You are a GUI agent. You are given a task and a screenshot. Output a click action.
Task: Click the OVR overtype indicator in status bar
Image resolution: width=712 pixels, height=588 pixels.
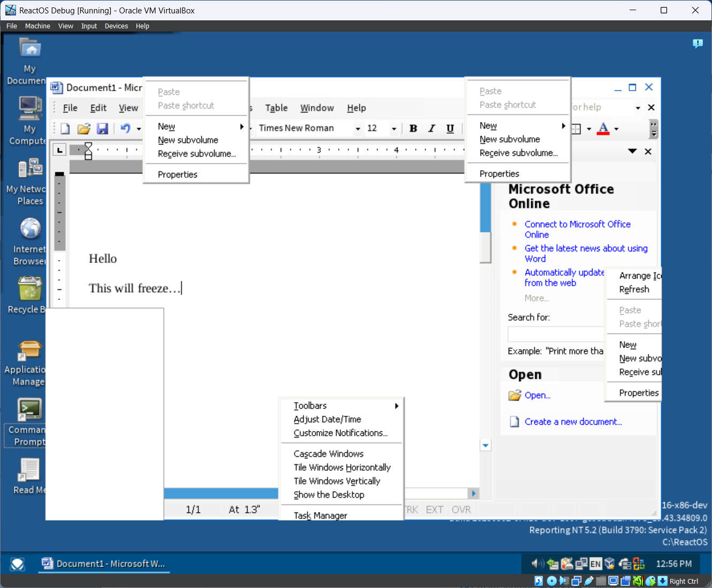click(x=461, y=510)
